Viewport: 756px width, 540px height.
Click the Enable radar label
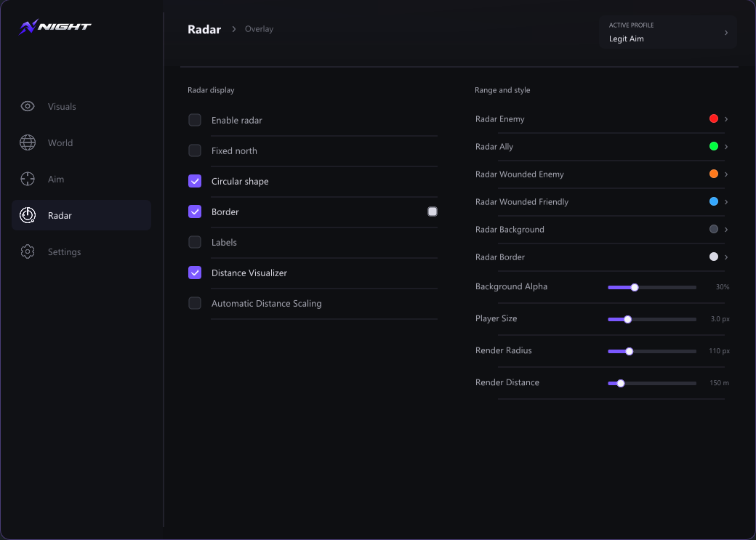click(x=237, y=121)
